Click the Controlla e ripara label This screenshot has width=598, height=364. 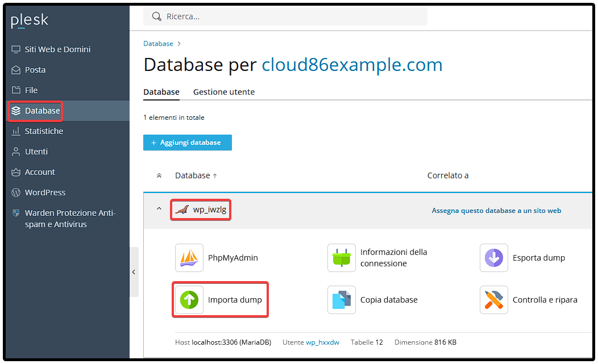point(545,300)
